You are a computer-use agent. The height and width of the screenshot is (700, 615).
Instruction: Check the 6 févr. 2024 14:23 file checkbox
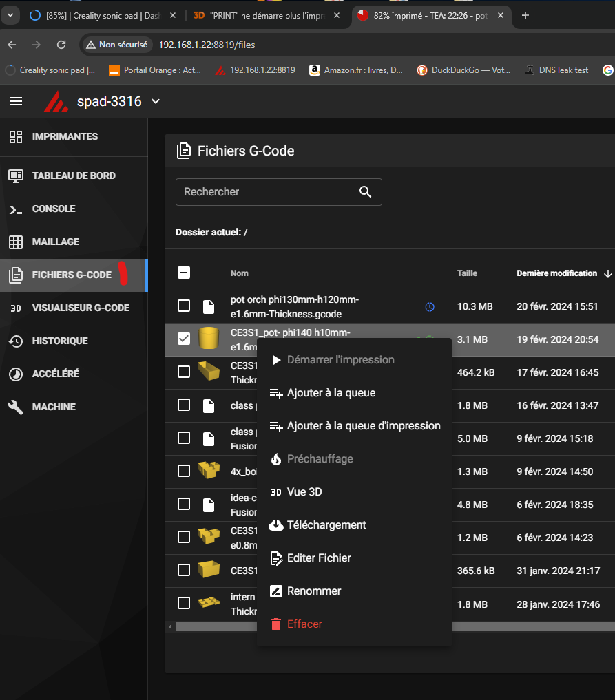(184, 537)
